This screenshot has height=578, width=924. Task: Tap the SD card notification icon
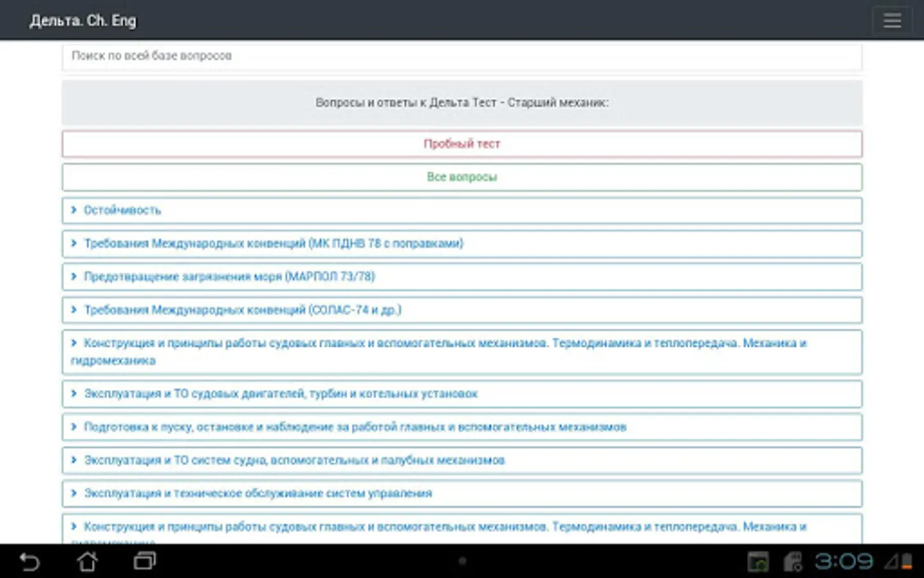pyautogui.click(x=793, y=562)
